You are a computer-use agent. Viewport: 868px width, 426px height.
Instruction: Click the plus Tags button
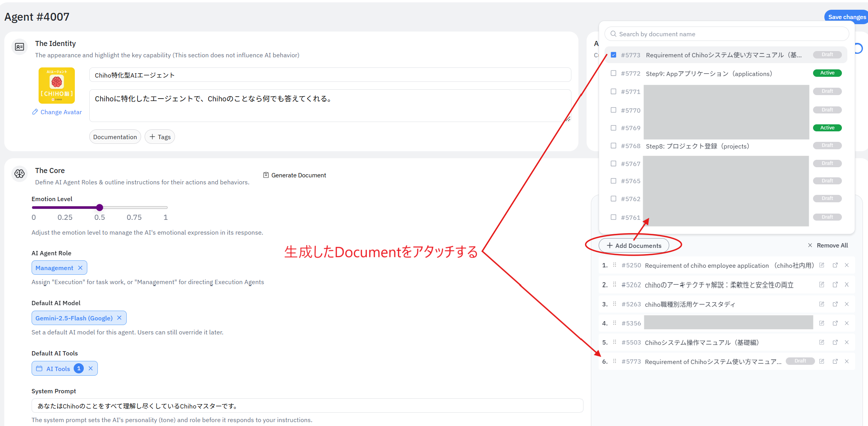(x=160, y=137)
